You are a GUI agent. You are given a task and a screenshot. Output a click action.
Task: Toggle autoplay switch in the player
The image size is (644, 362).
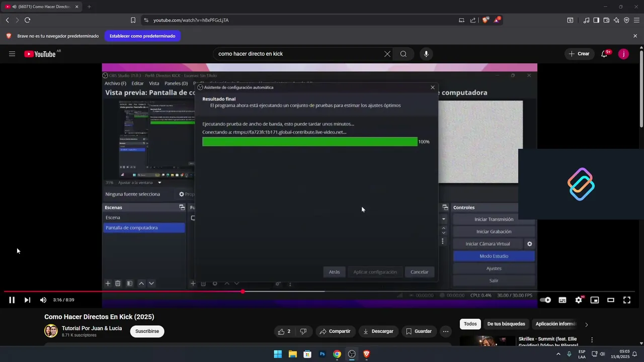click(546, 300)
